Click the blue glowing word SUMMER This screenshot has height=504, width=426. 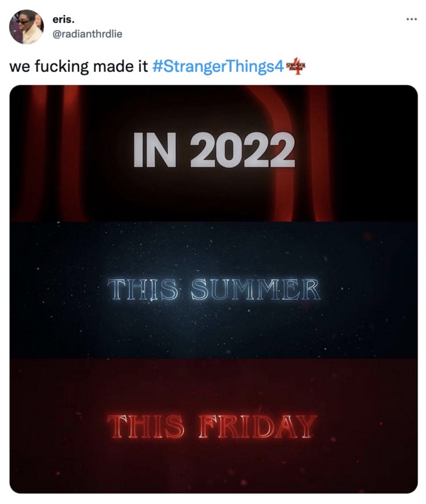point(256,289)
